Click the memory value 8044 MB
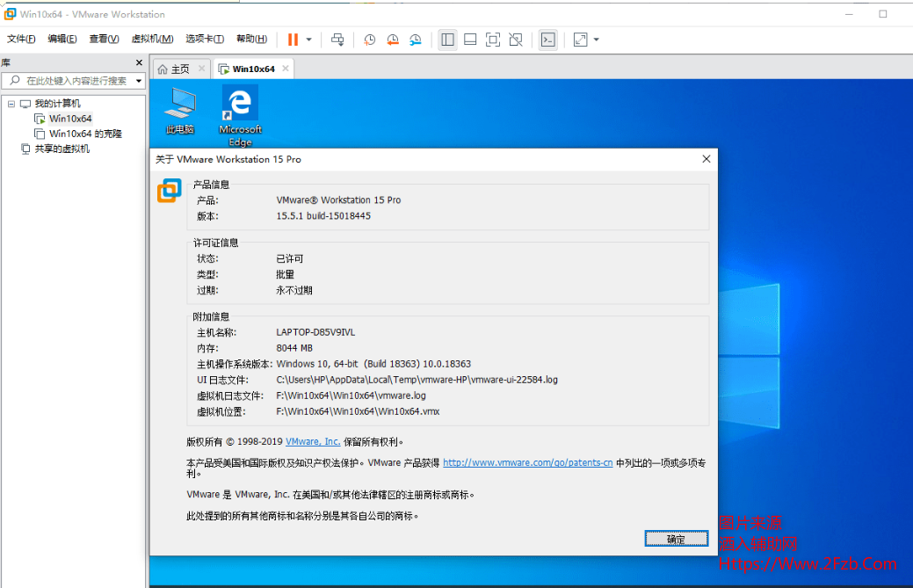 pyautogui.click(x=294, y=348)
